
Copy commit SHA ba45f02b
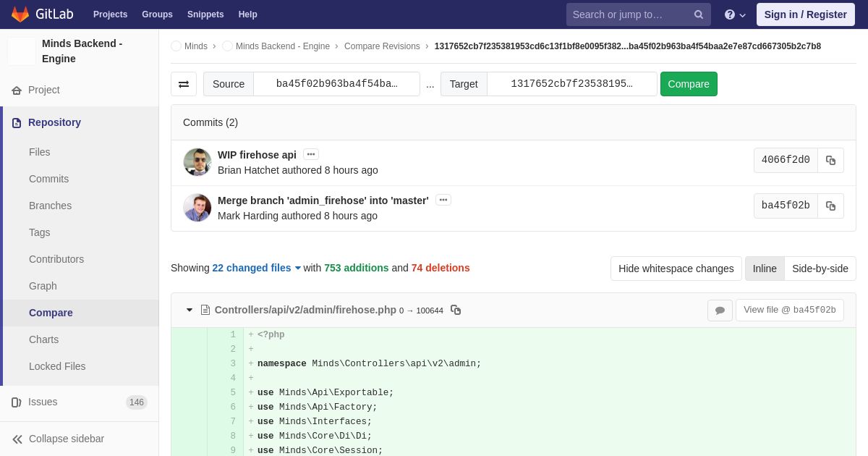point(830,206)
